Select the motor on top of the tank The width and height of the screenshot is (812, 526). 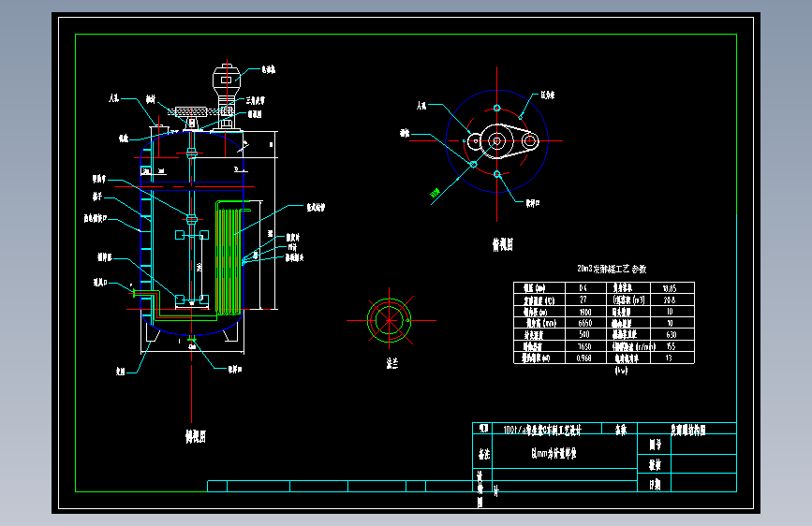click(227, 80)
